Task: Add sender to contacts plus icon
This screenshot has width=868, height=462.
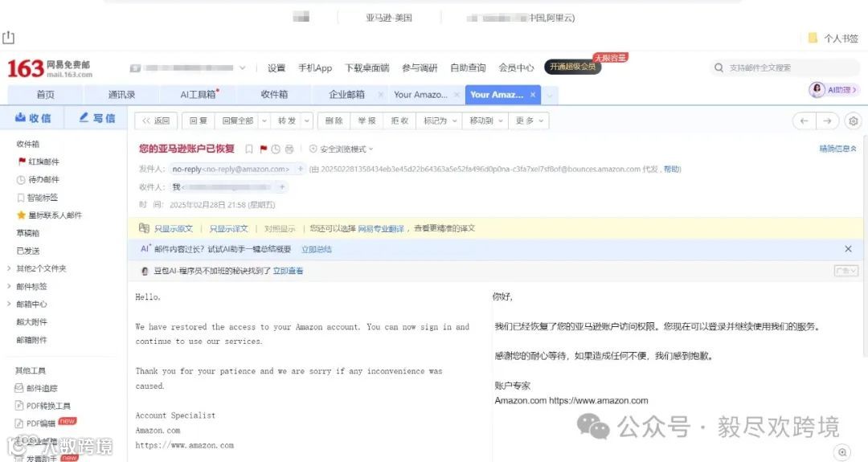Action: (x=300, y=169)
